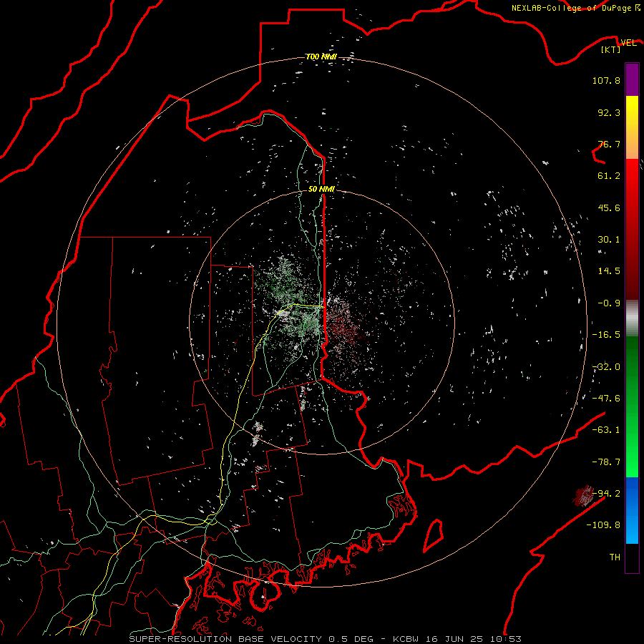644x644 pixels.
Task: Click the [KT] units label
Action: point(611,49)
